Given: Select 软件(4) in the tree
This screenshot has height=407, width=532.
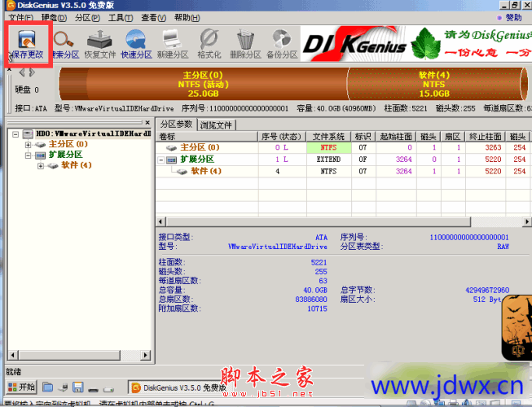Looking at the screenshot, I should (x=77, y=165).
